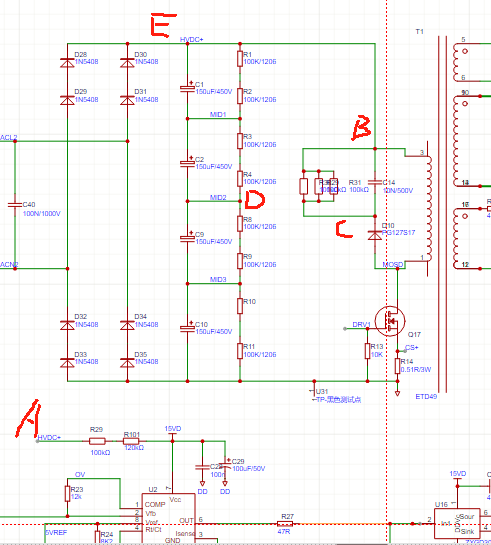Select the D32 diode symbol
491x545 pixels.
click(x=67, y=325)
